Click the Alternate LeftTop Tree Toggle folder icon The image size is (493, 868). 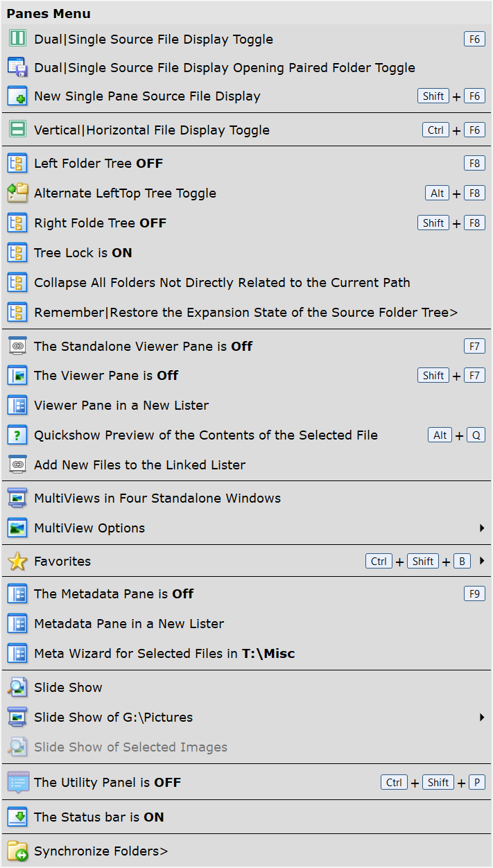[17, 193]
